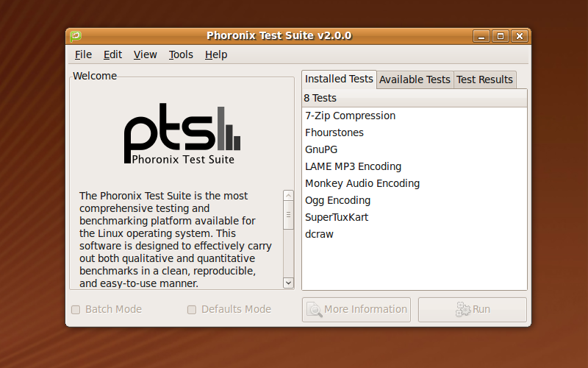
Task: Minimize the Phoronix Test Suite window
Action: (x=481, y=36)
